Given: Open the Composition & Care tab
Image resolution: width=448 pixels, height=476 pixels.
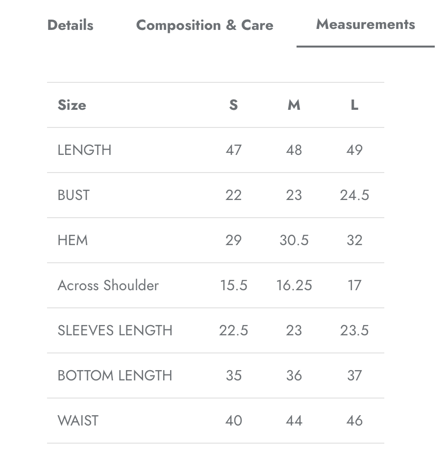Looking at the screenshot, I should tap(204, 25).
